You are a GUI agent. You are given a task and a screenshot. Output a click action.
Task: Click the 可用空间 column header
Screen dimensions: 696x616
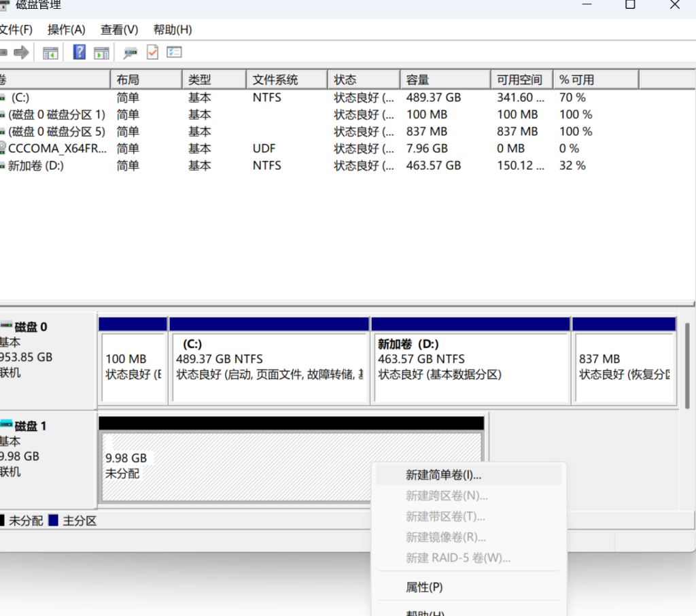tap(519, 80)
